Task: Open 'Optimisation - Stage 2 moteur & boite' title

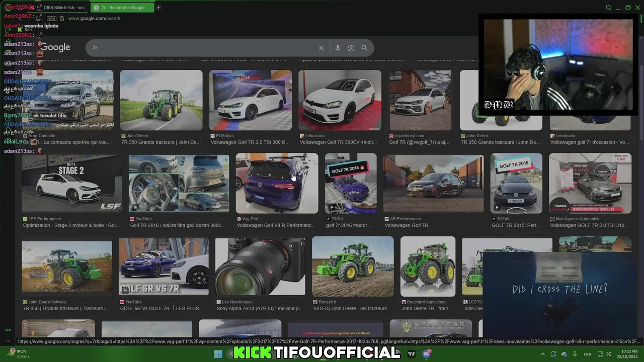Action: pyautogui.click(x=71, y=225)
